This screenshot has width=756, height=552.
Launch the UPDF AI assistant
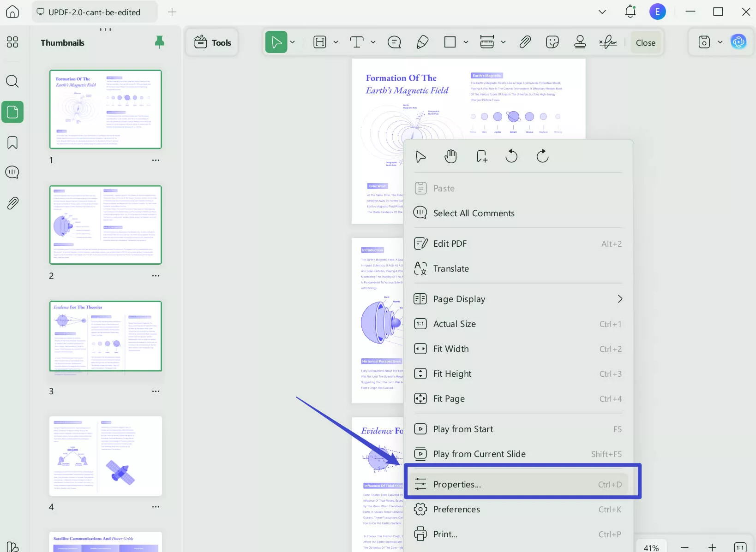point(739,42)
